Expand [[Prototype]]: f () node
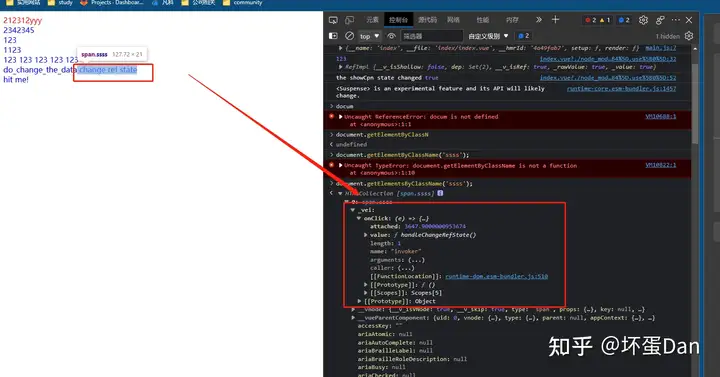This screenshot has height=377, width=720. (x=366, y=285)
